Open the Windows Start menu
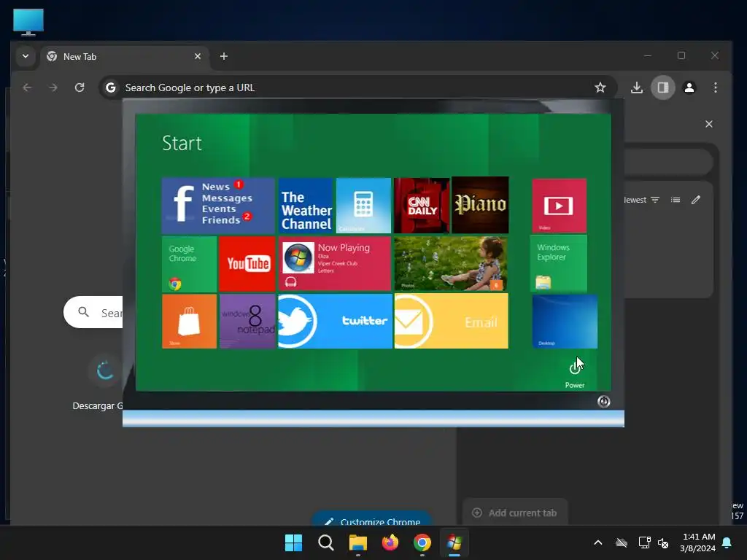The height and width of the screenshot is (560, 747). click(x=293, y=542)
